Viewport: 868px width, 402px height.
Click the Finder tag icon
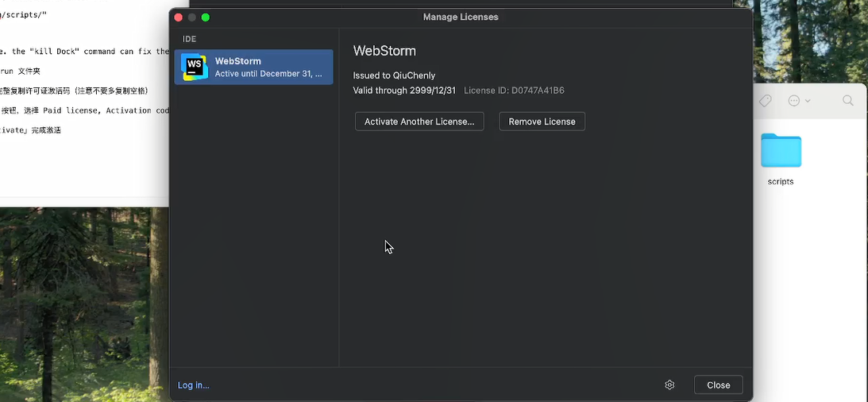click(x=765, y=100)
